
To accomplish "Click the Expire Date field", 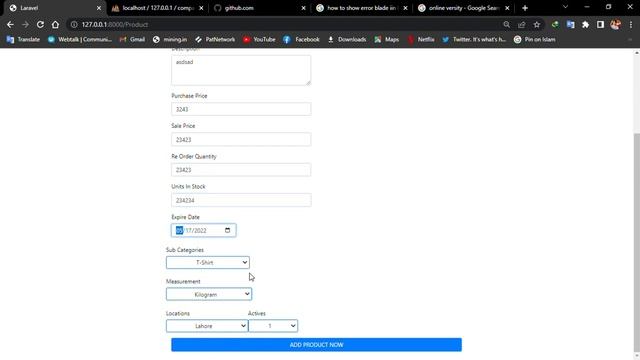I will [203, 230].
